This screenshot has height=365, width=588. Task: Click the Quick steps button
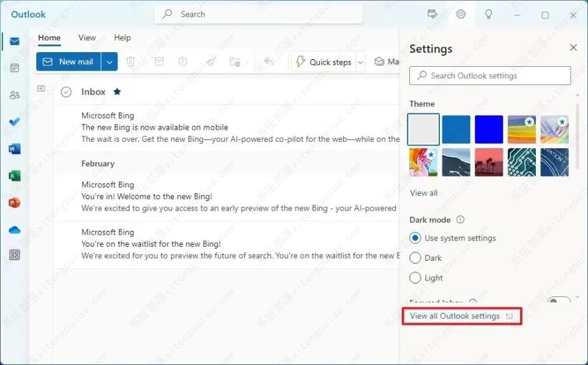[324, 62]
